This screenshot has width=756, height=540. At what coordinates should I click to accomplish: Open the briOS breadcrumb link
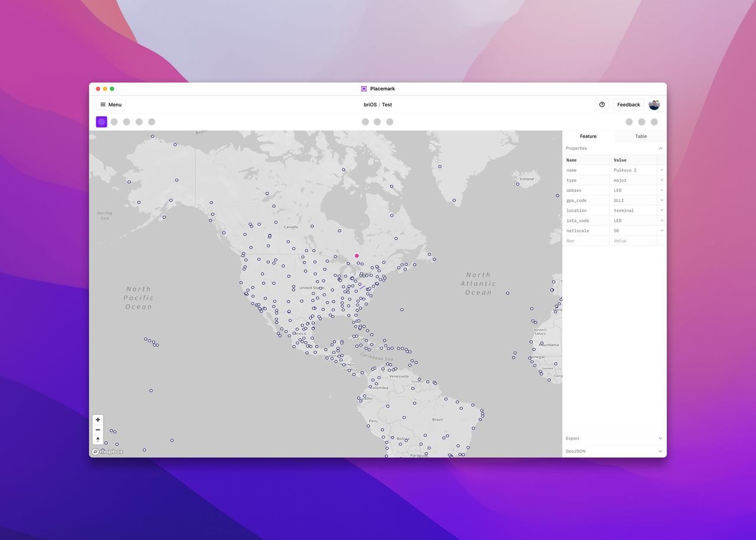[370, 105]
